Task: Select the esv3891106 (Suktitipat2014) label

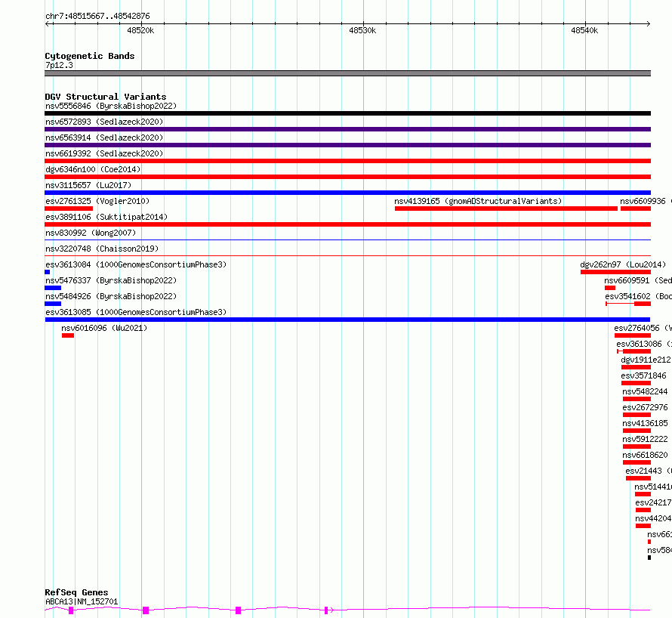Action: click(x=106, y=217)
